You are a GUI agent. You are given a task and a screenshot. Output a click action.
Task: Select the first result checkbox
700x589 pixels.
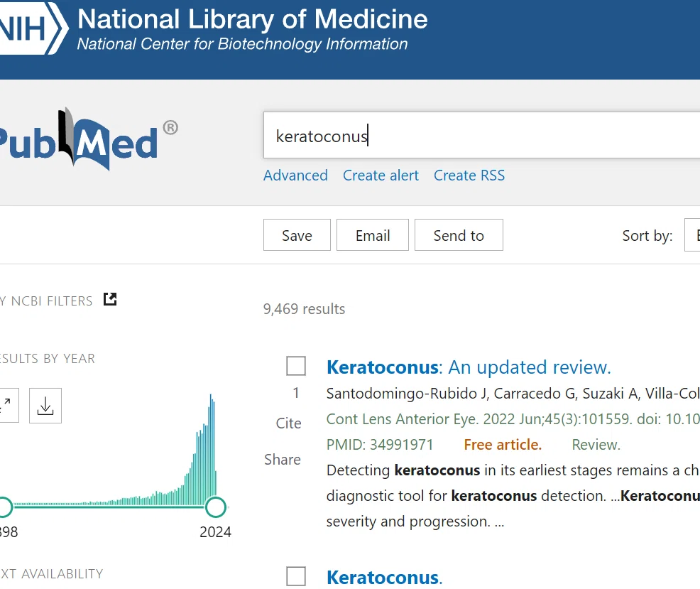(x=296, y=366)
